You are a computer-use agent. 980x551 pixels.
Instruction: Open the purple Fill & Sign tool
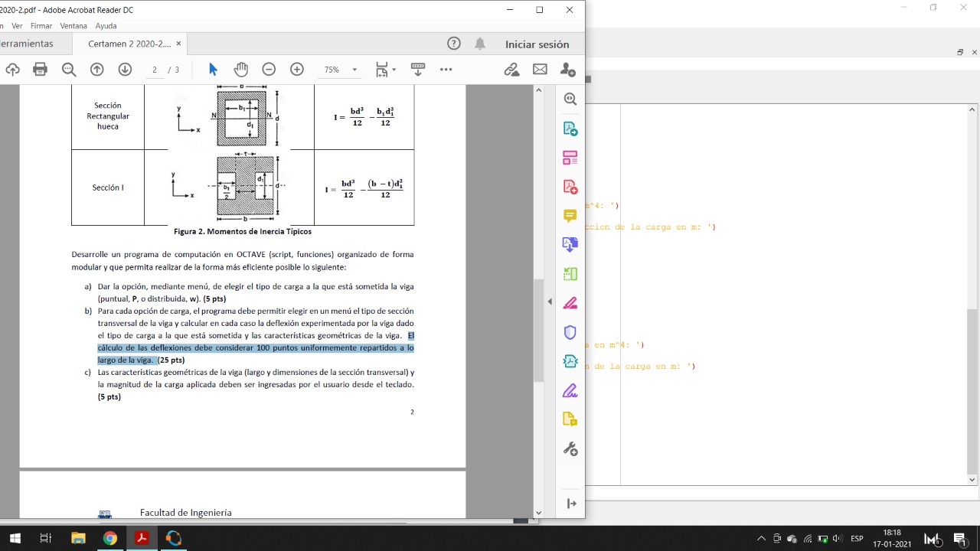tap(570, 391)
